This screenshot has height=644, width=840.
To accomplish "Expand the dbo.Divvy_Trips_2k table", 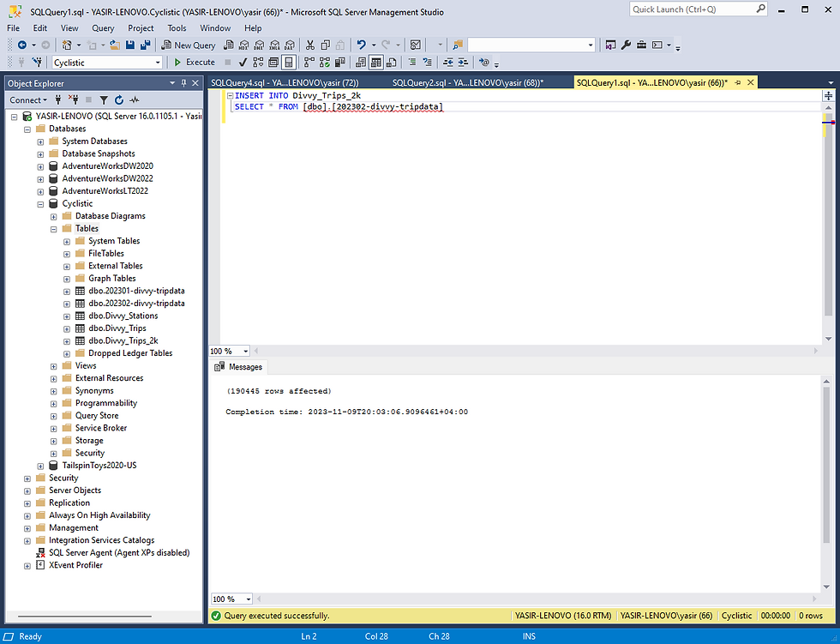I will [67, 340].
